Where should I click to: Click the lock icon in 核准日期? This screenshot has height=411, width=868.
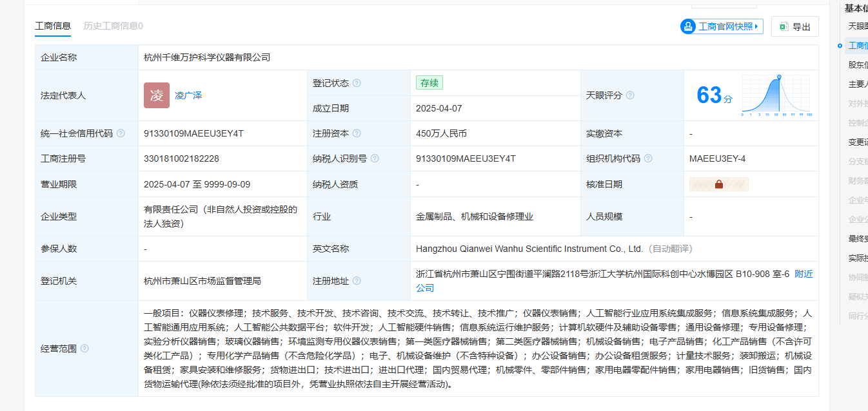tap(718, 184)
